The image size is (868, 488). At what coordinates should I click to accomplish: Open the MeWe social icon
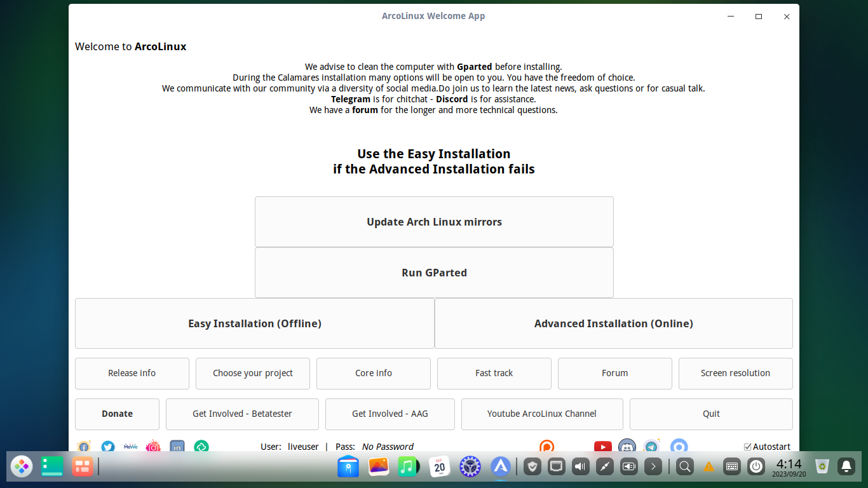tap(130, 447)
